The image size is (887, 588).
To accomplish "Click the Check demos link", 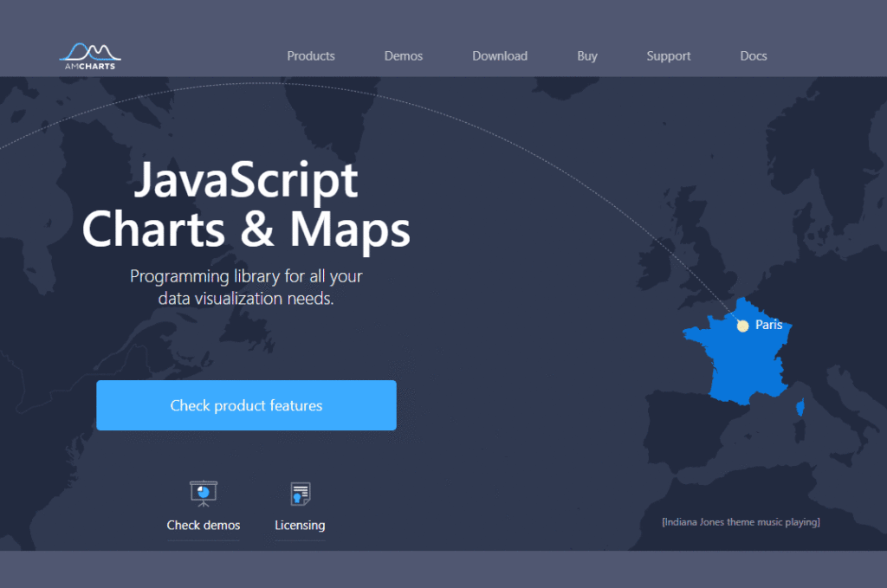I will [203, 525].
